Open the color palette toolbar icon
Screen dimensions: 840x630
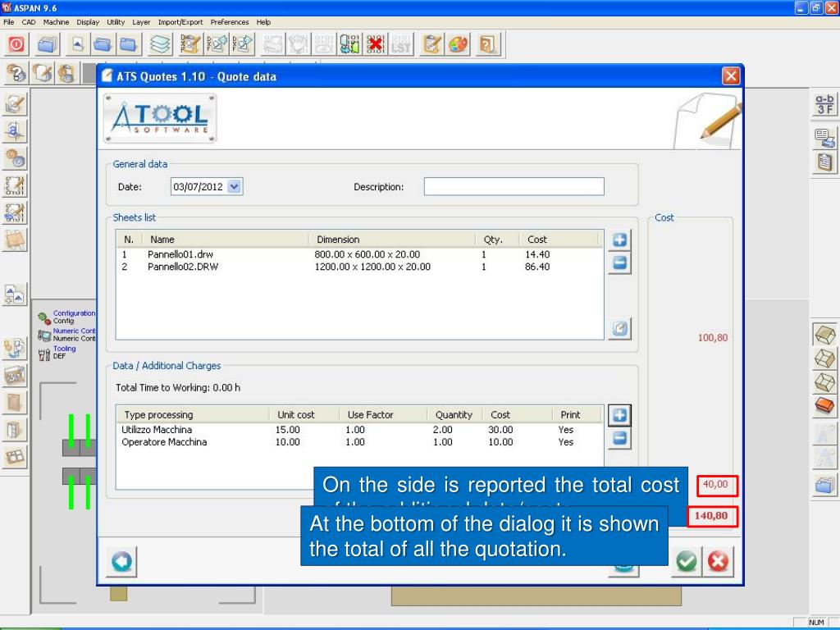point(458,44)
